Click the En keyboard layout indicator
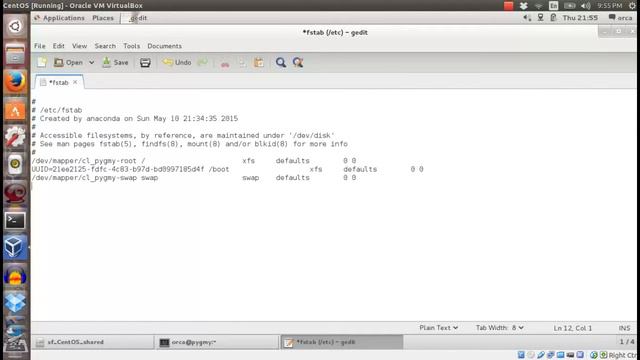This screenshot has height=360, width=640. (x=553, y=5)
